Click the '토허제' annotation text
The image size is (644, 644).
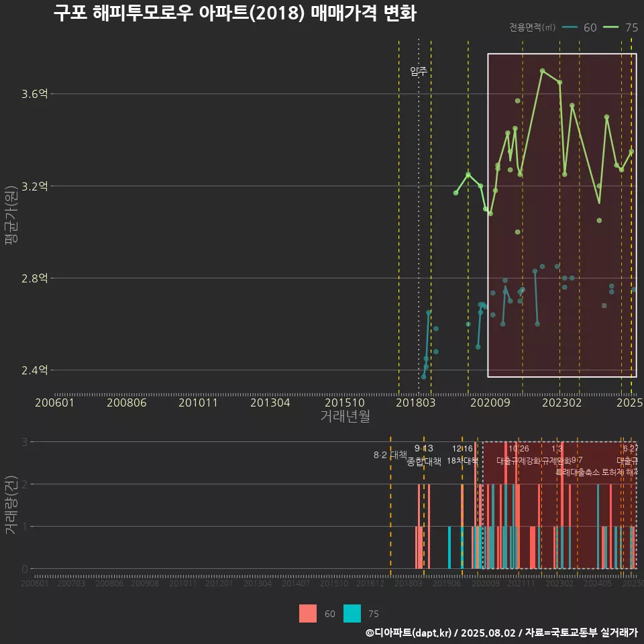click(x=613, y=472)
